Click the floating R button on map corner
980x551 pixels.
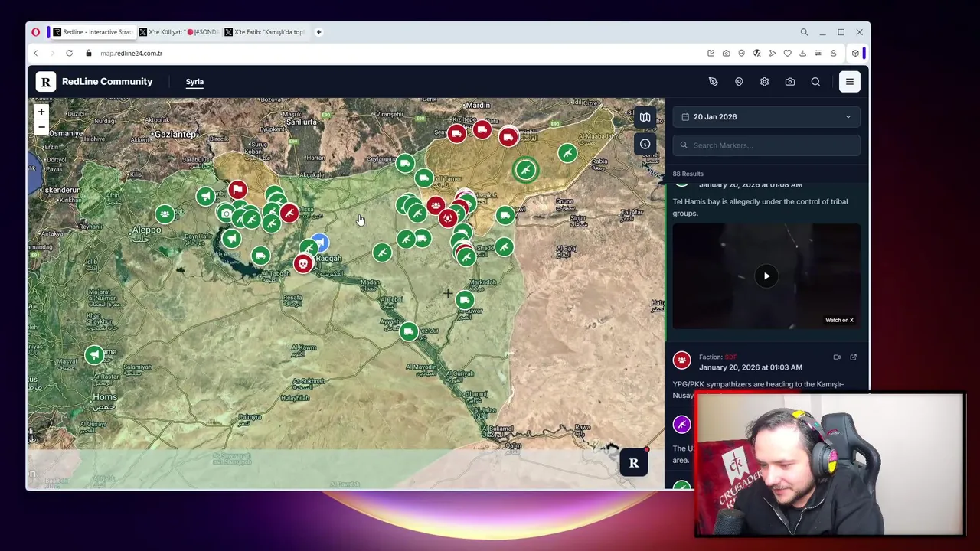(x=634, y=463)
